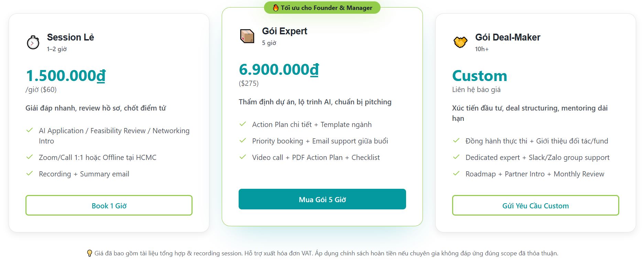Viewport: 644px width, 265px height.
Task: Select the Gói Expert plan title
Action: pos(284,31)
